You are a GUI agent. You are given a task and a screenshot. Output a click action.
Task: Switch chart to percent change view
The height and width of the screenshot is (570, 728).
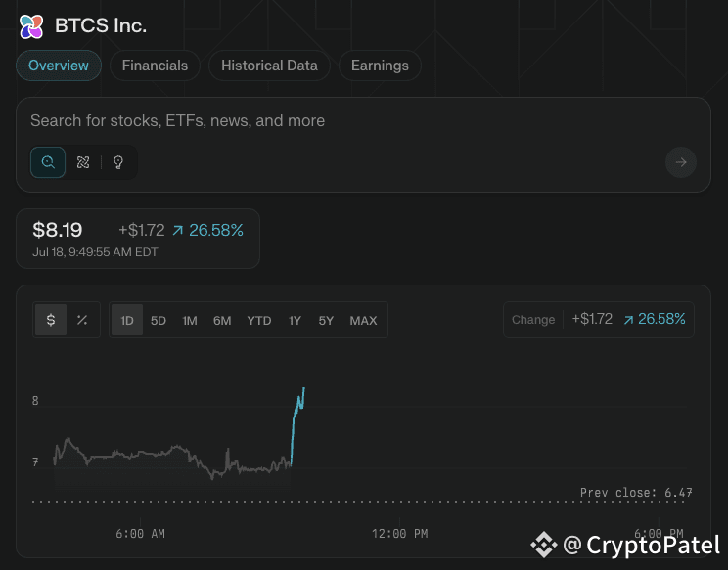coord(82,320)
